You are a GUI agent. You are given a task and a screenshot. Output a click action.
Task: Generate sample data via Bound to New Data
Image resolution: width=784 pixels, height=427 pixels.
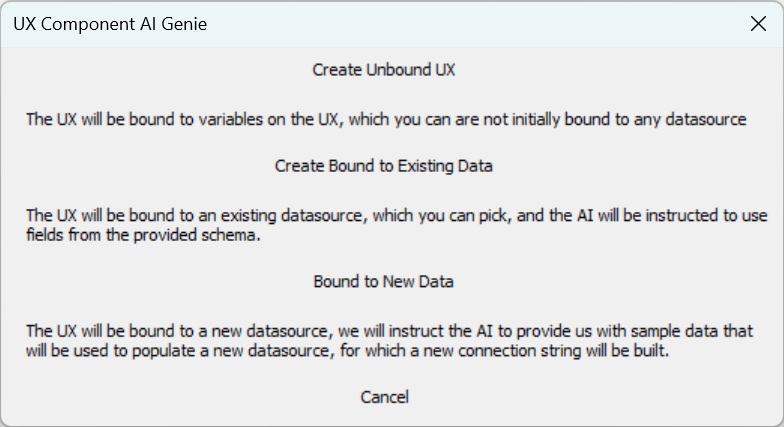pyautogui.click(x=384, y=281)
